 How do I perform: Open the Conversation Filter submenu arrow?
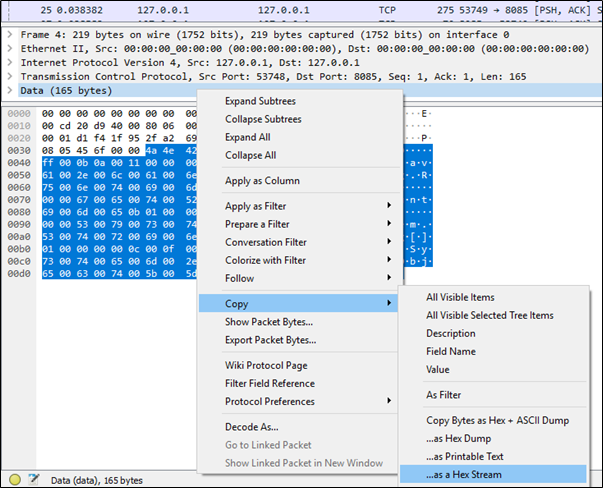pyautogui.click(x=389, y=242)
